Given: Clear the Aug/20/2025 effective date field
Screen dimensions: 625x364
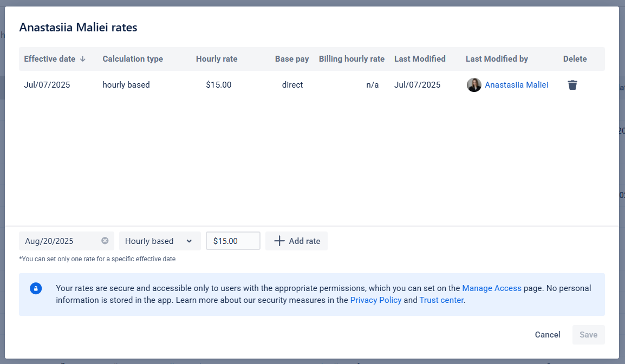Looking at the screenshot, I should click(105, 241).
